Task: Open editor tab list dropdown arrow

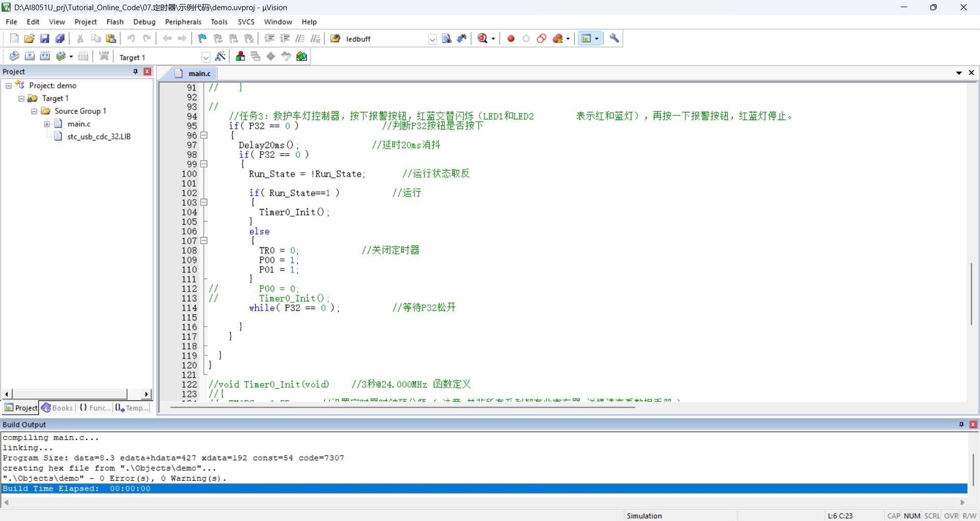Action: point(959,73)
